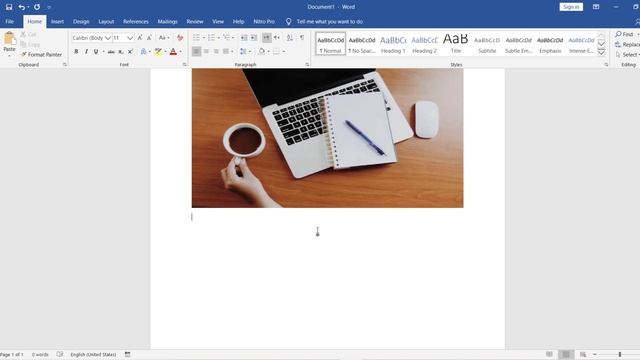
Task: Switch to References tab
Action: pos(136,21)
